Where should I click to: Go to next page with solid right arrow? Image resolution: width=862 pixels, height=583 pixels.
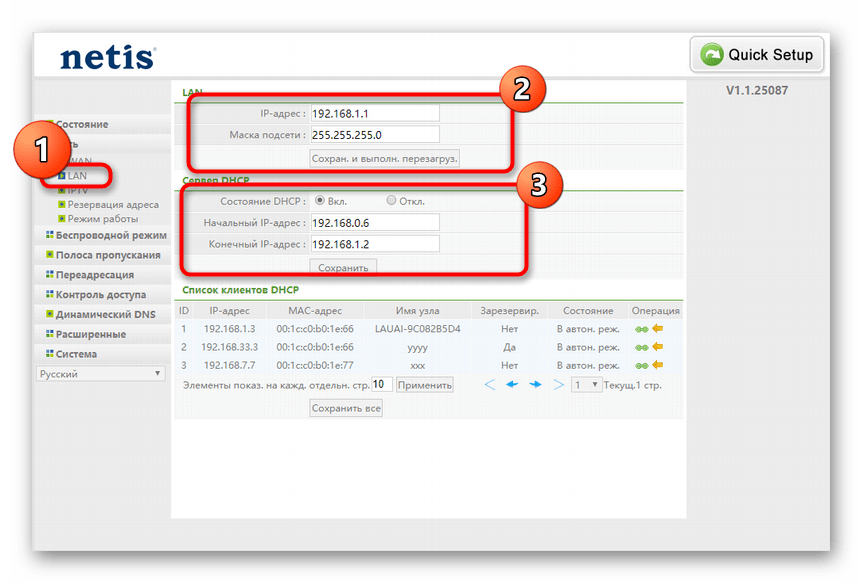tap(535, 384)
